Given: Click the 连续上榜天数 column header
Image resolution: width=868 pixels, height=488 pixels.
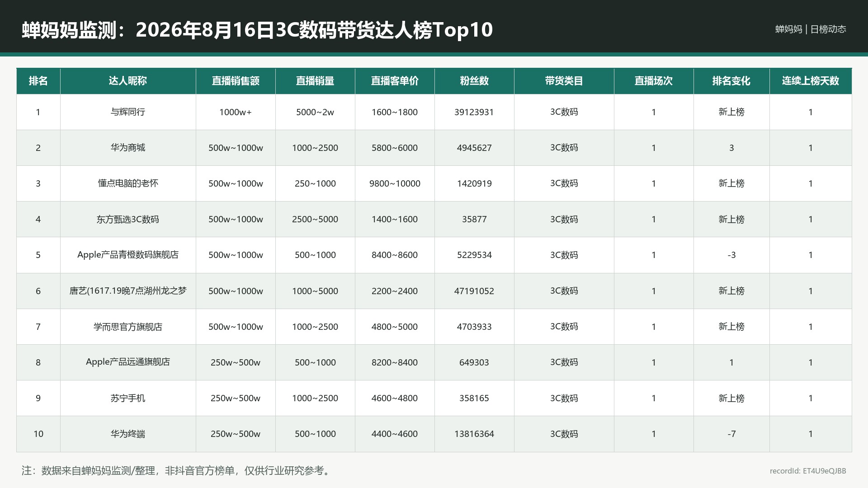Looking at the screenshot, I should (x=811, y=81).
